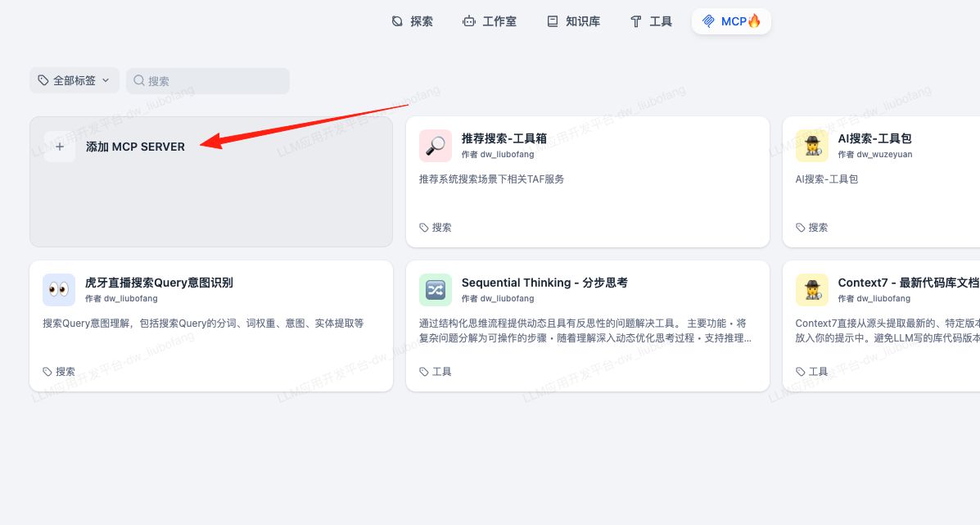Open the 探索 tab
The height and width of the screenshot is (525, 980).
coord(413,21)
